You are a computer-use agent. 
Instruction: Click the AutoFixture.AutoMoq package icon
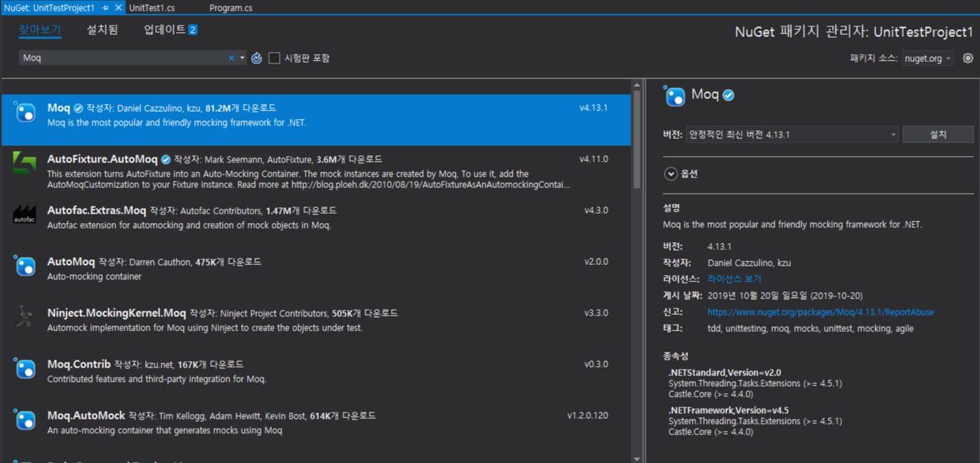point(25,163)
